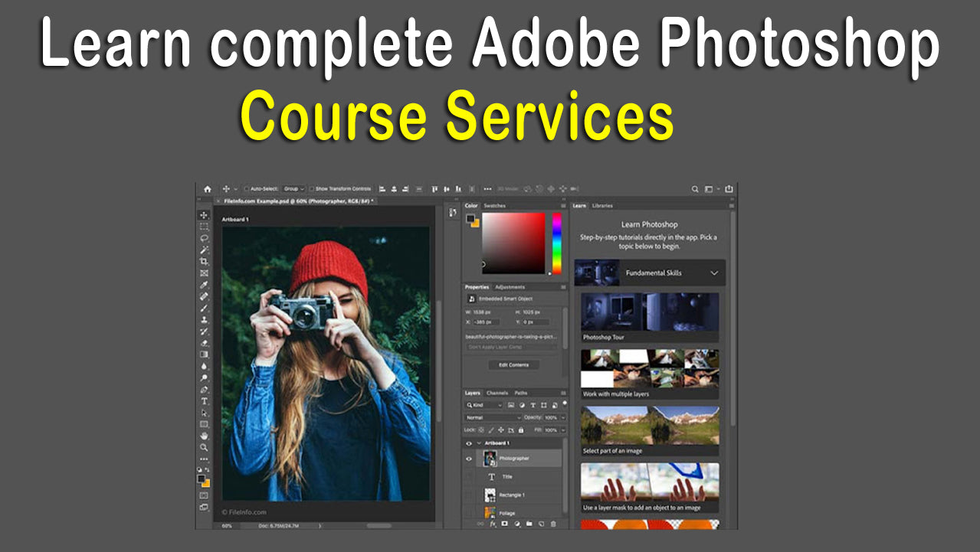This screenshot has width=980, height=552.
Task: Select the Eyedropper tool
Action: 204,284
